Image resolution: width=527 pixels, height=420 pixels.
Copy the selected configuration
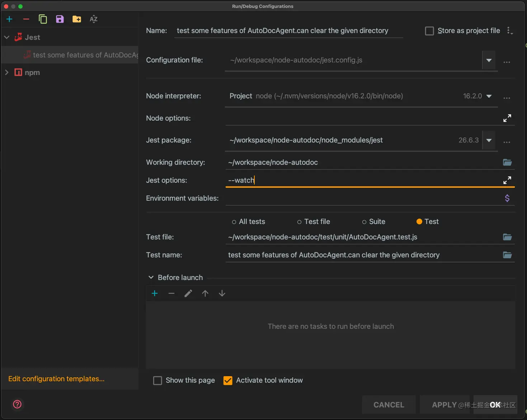click(43, 19)
